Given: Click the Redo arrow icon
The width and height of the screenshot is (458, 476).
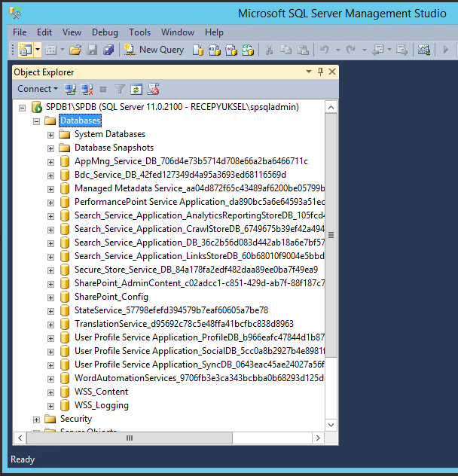Looking at the screenshot, I should tap(351, 50).
